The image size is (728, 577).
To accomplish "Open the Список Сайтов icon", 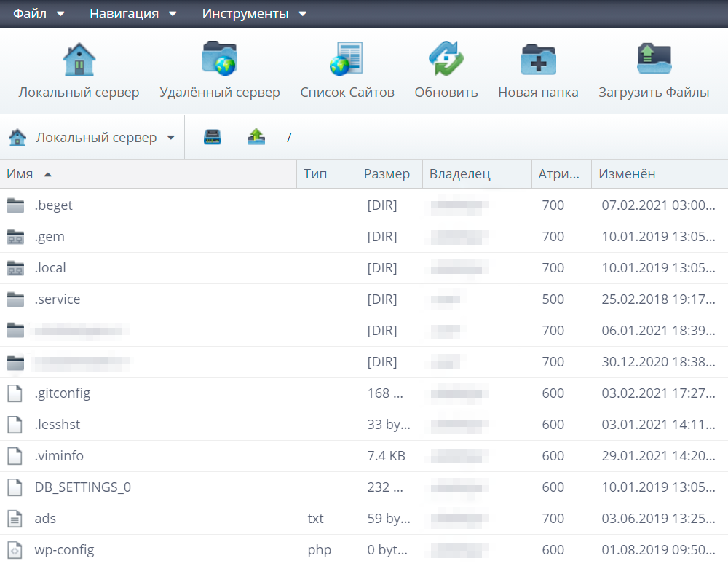I will 347,60.
